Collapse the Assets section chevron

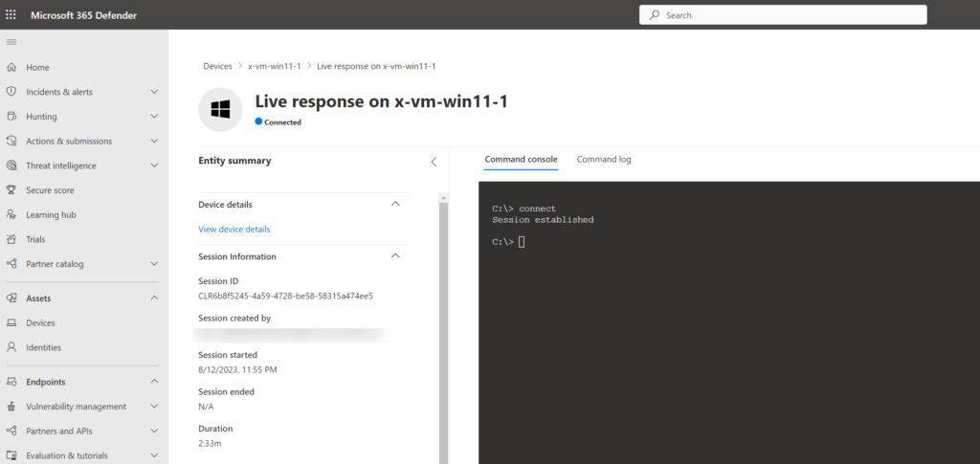click(154, 298)
